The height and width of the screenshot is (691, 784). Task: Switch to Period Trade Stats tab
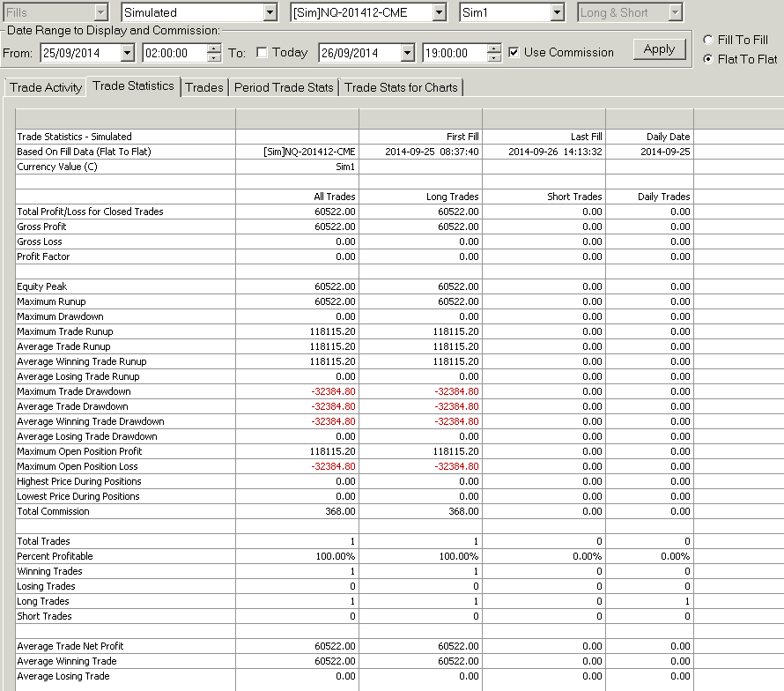click(284, 87)
